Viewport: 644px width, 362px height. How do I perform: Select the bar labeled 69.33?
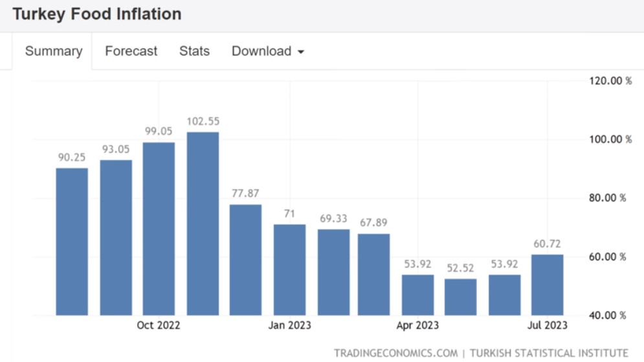[333, 273]
